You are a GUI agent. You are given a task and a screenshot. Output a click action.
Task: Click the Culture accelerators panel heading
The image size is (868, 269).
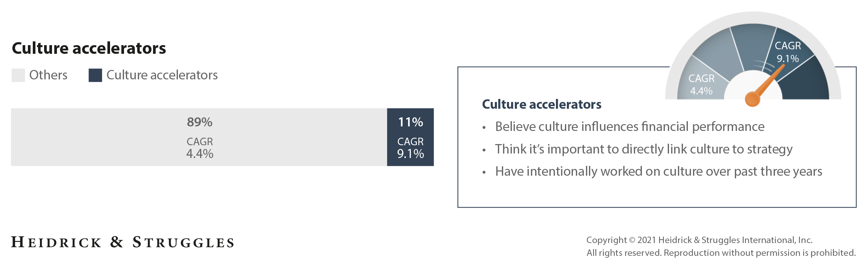point(542,104)
